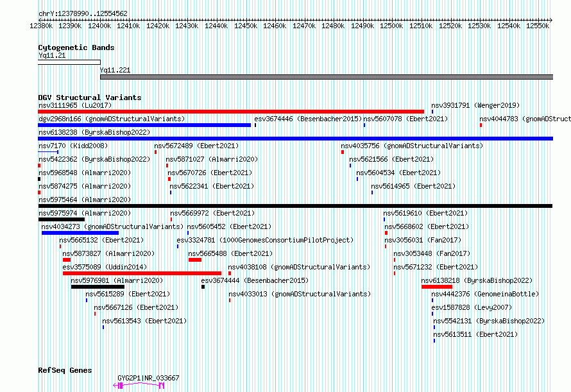
Task: Open dgv2968n166 gnomAD variant label
Action: (112, 119)
